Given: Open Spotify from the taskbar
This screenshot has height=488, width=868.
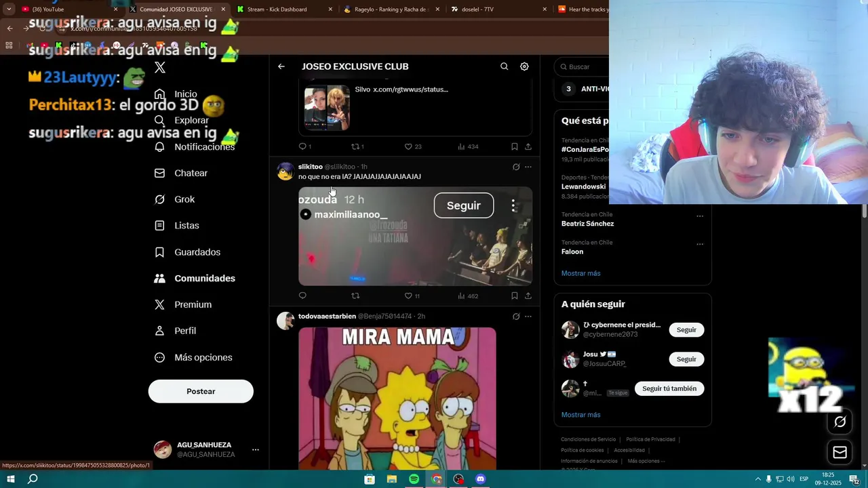Looking at the screenshot, I should coord(414,479).
